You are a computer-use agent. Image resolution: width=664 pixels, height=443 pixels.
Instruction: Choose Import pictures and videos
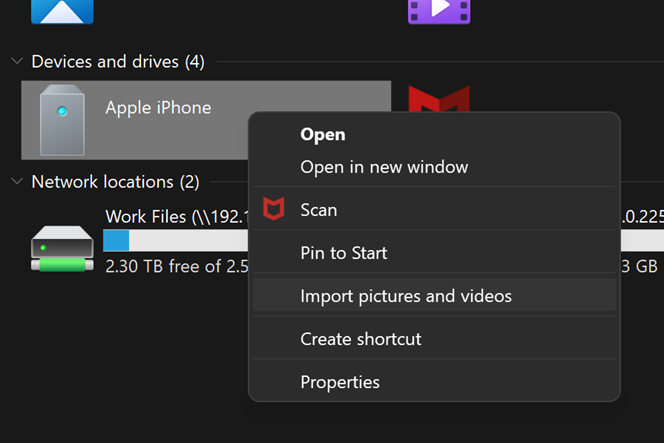[x=434, y=296]
